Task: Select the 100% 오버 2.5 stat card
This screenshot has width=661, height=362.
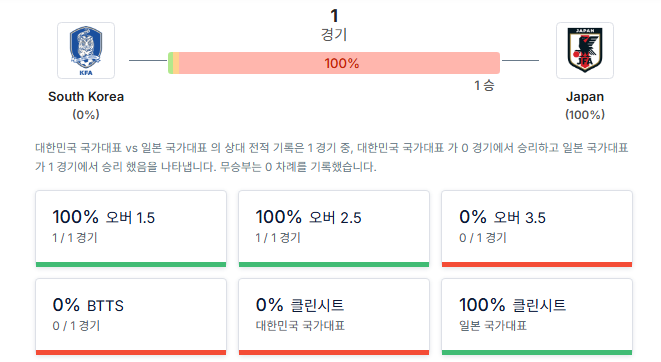Action: [334, 228]
